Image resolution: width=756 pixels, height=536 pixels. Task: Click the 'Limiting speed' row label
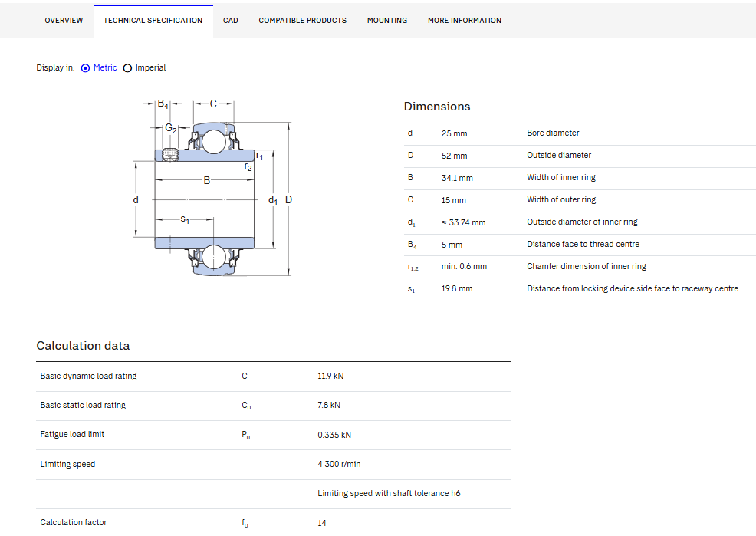coord(67,464)
